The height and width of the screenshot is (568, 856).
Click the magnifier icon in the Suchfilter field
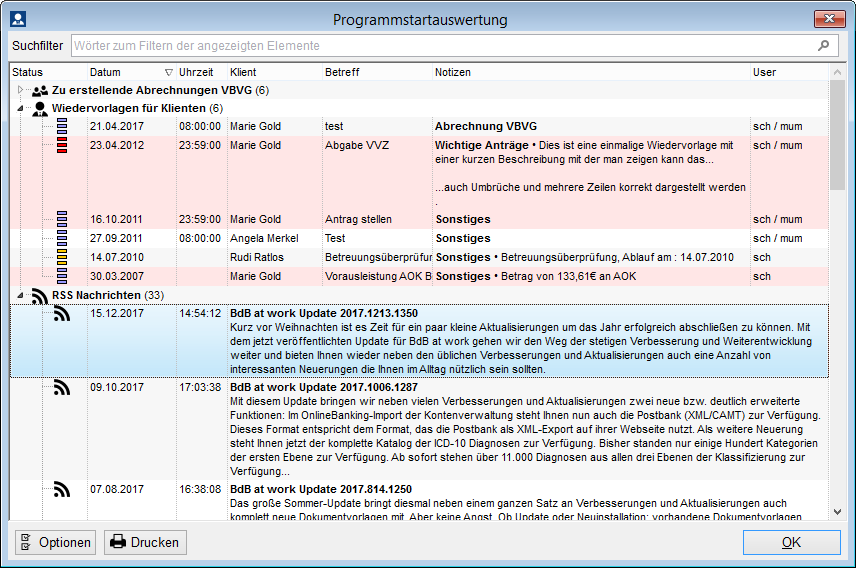[824, 46]
